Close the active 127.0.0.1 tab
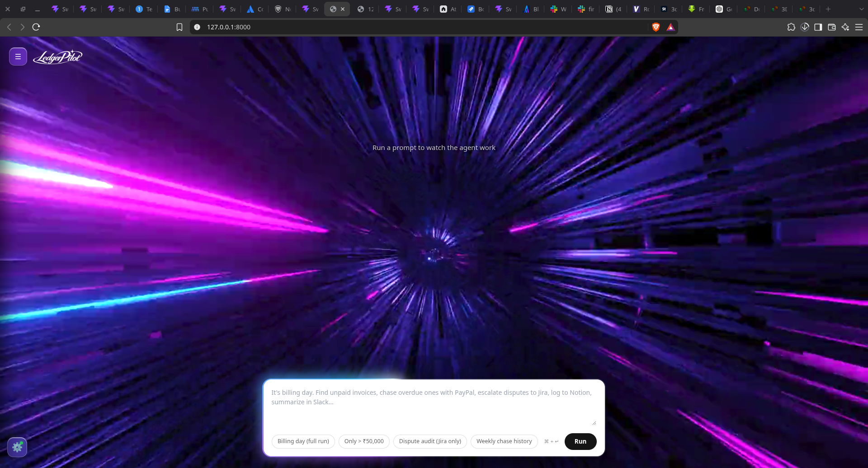The image size is (868, 468). tap(343, 9)
